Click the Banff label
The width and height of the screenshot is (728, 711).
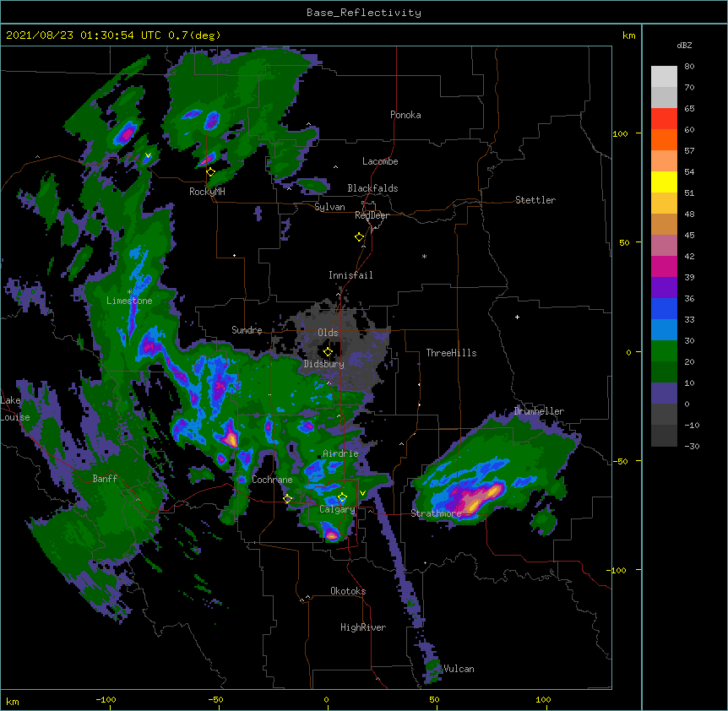(x=105, y=479)
